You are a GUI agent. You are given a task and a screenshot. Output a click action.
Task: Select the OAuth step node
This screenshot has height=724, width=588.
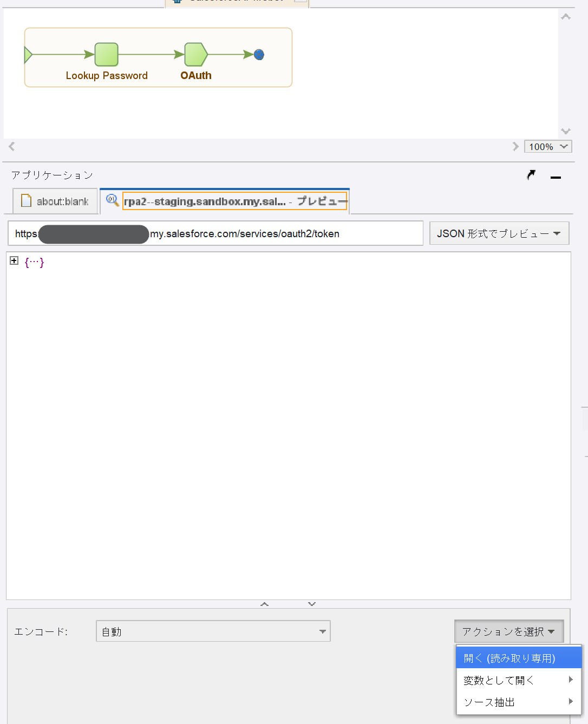(x=196, y=55)
